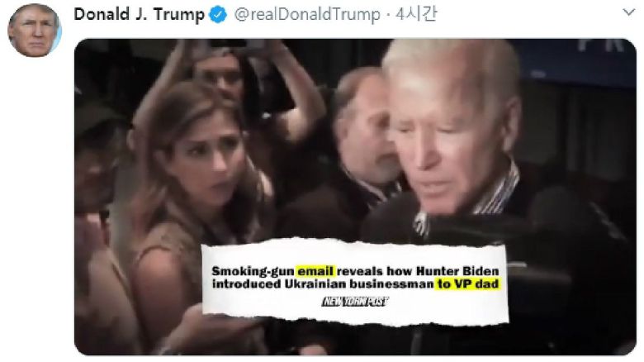Open the tweet author's profile avatar

tap(35, 30)
